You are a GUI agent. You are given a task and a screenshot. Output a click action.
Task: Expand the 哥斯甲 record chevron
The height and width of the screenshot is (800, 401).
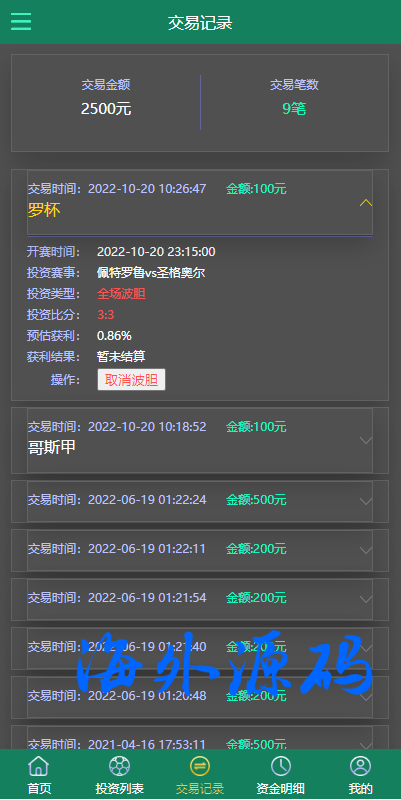point(366,440)
